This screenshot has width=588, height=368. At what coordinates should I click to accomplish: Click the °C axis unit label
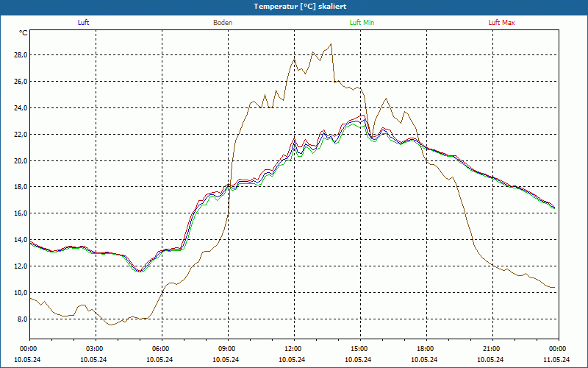[x=24, y=33]
